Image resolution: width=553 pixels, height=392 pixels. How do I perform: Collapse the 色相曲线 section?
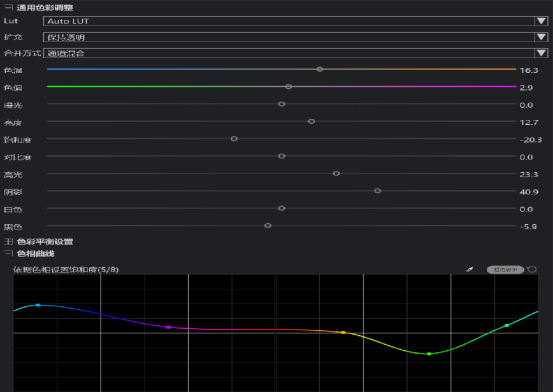coord(8,253)
